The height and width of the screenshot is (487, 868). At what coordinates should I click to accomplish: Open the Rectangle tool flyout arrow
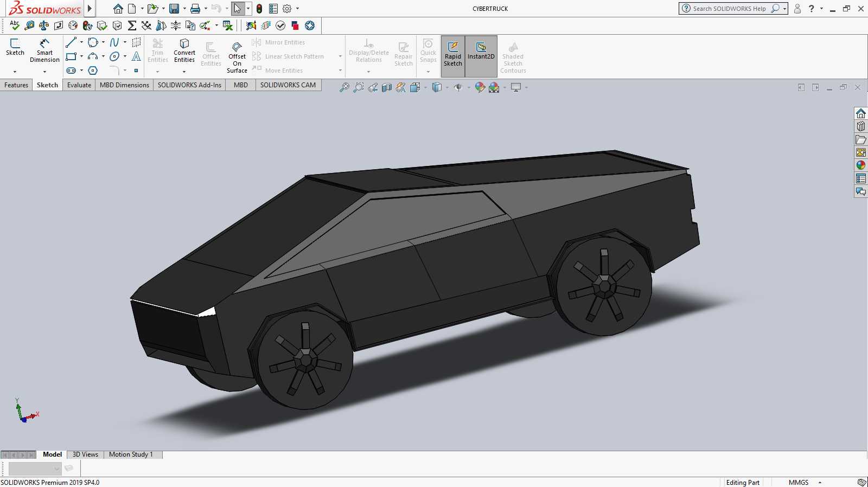pyautogui.click(x=81, y=56)
